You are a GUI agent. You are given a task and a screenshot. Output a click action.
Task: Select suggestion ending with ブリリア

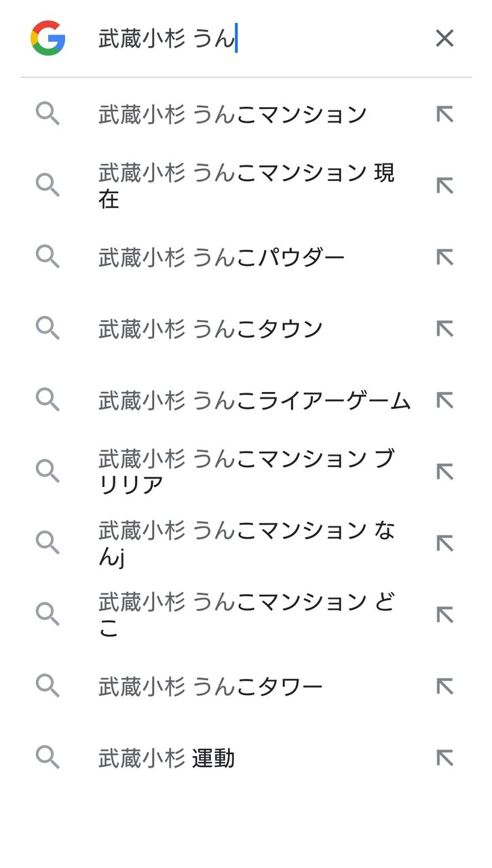coord(246,472)
